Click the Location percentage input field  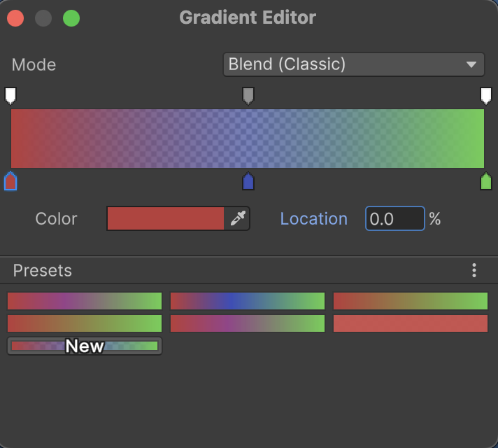394,219
